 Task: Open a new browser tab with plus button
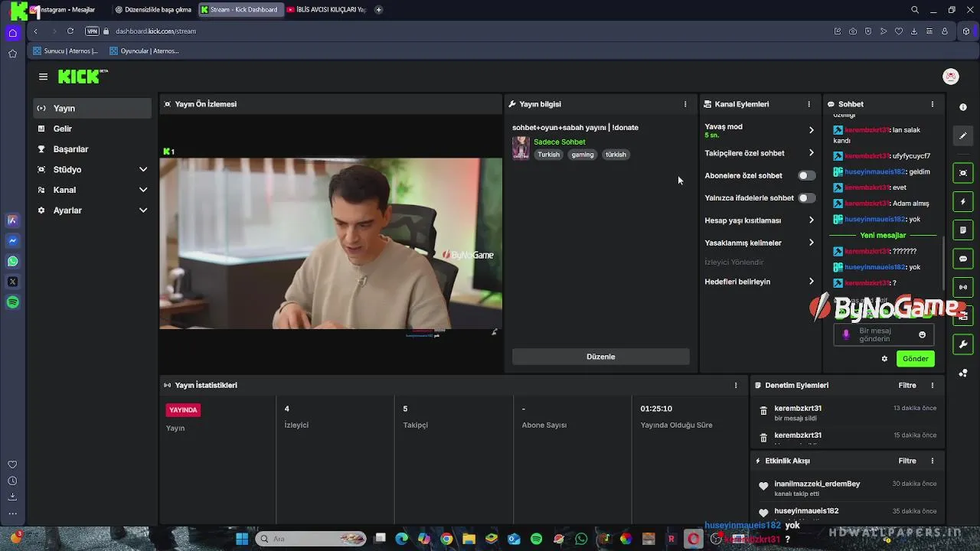click(x=378, y=10)
